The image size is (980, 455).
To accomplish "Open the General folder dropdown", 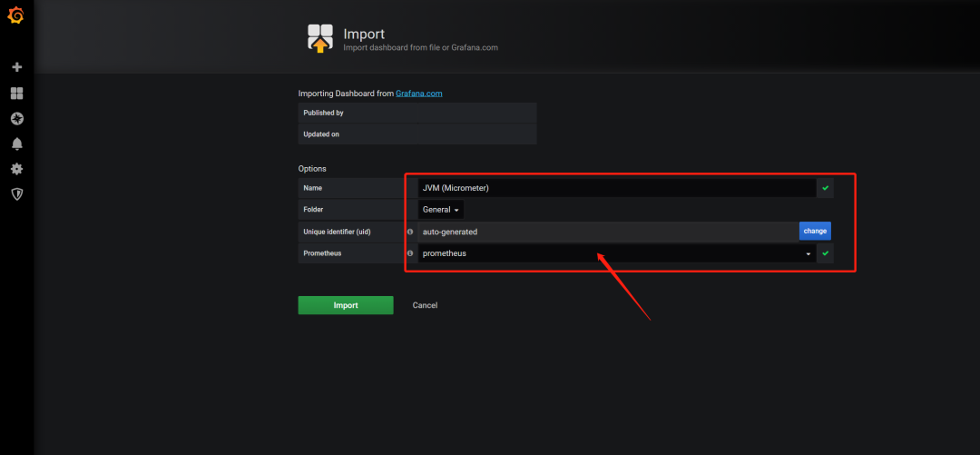I will click(441, 210).
